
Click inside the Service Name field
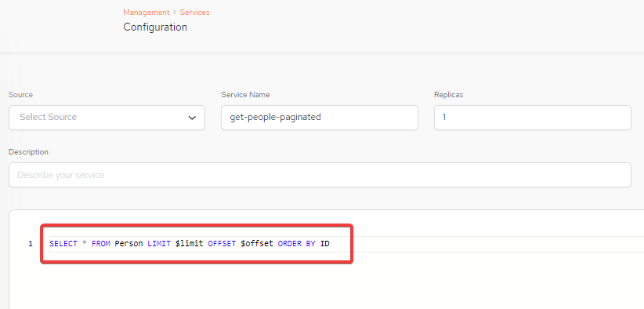pos(320,118)
